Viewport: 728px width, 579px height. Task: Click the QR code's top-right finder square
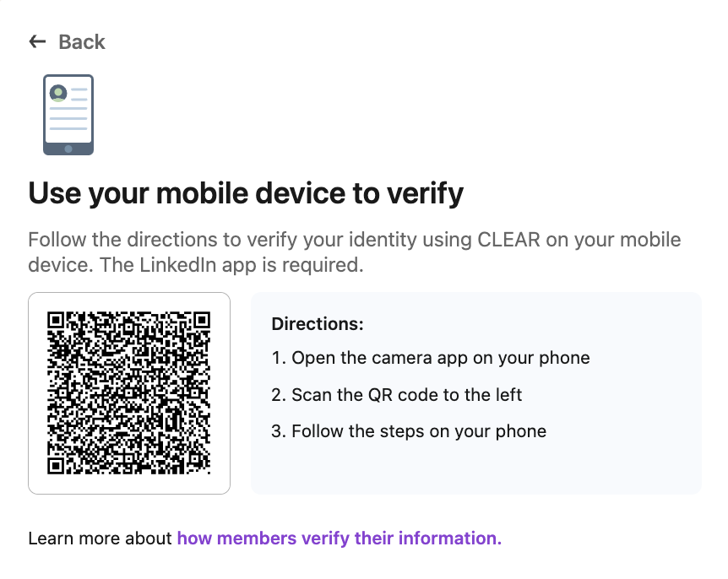(x=202, y=321)
